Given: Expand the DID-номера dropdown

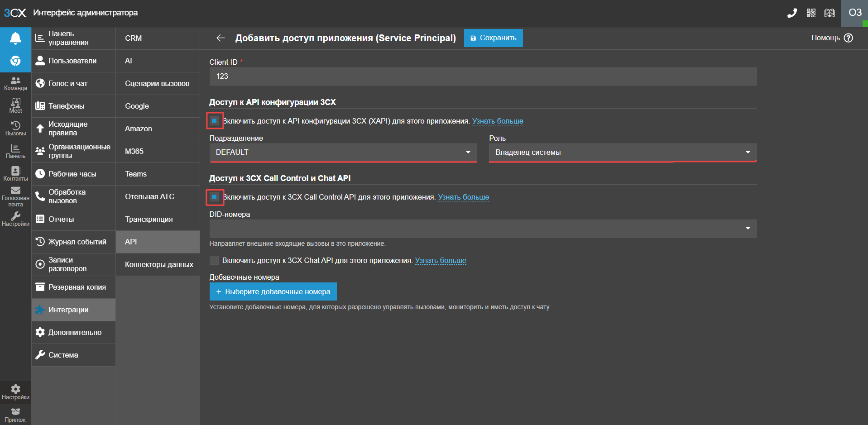Looking at the screenshot, I should click(483, 229).
